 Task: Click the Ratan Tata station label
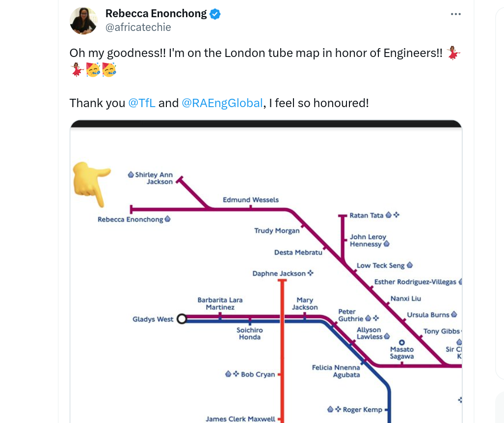pos(366,215)
